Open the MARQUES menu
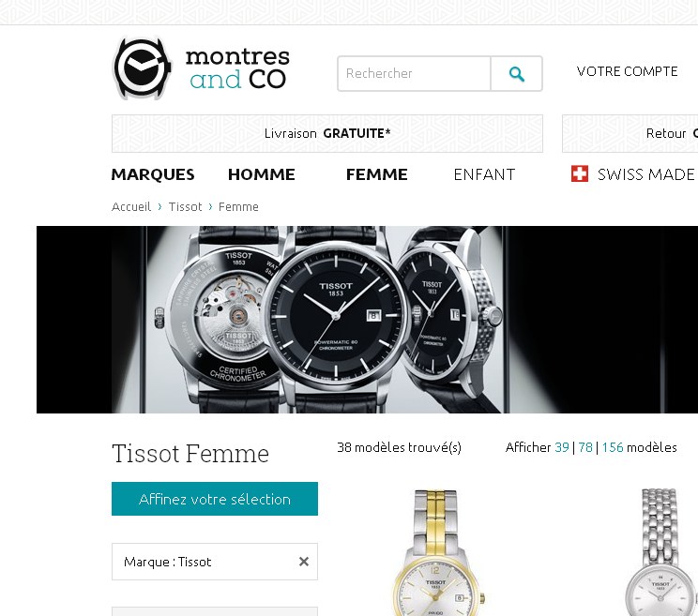Image resolution: width=698 pixels, height=616 pixels. [x=153, y=174]
